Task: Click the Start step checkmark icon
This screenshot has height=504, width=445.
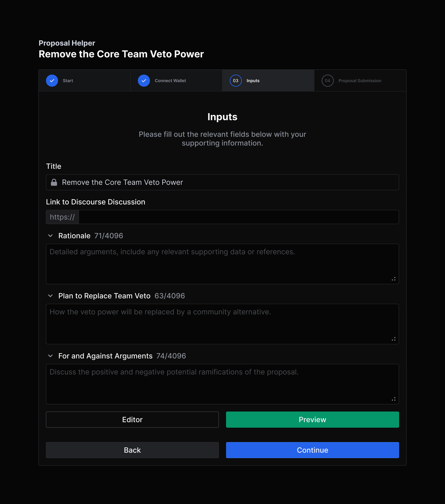Action: pyautogui.click(x=52, y=80)
